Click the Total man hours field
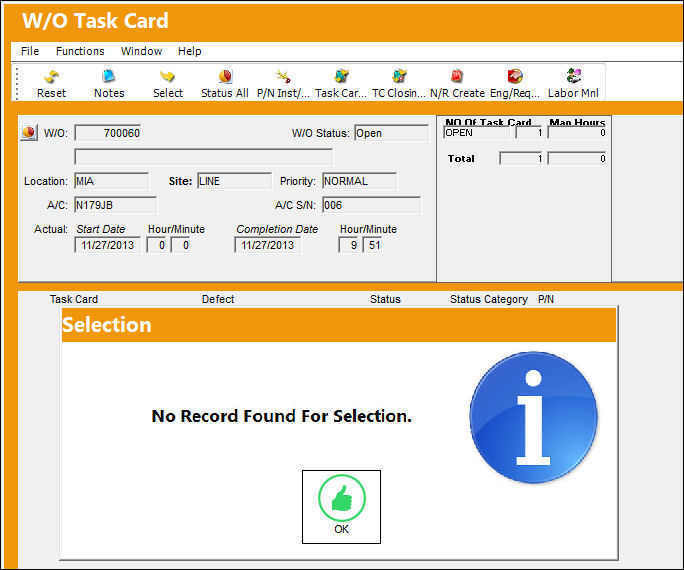Image resolution: width=684 pixels, height=570 pixels. click(x=577, y=158)
